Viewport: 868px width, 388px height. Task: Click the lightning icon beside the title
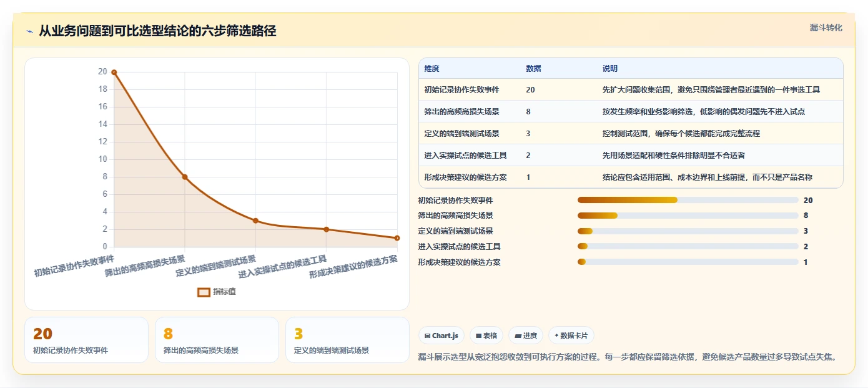(29, 31)
